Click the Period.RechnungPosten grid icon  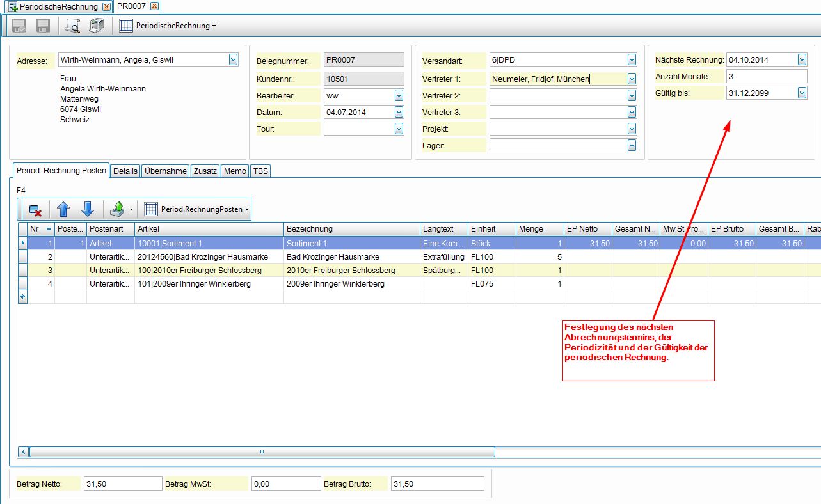[151, 209]
